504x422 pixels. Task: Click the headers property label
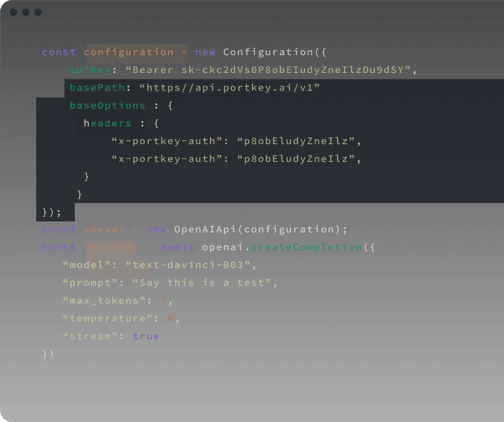(x=107, y=123)
